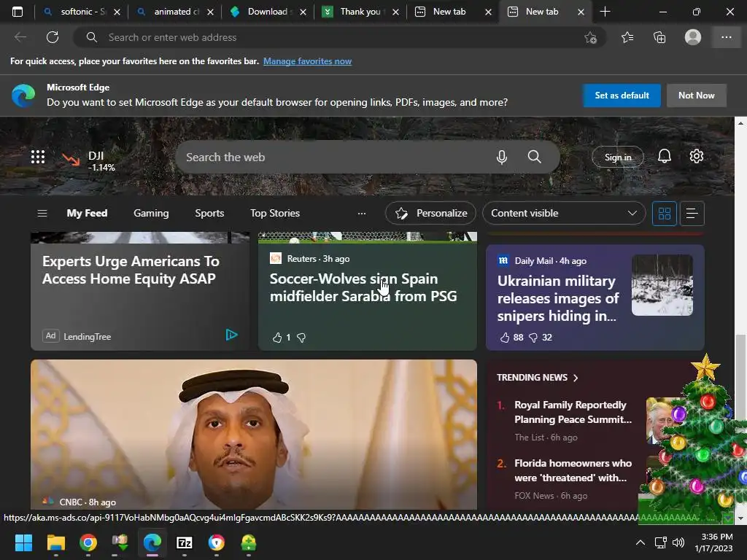Screen dimensions: 747x560
Task: Open the Favorites list icon
Action: pos(627,37)
